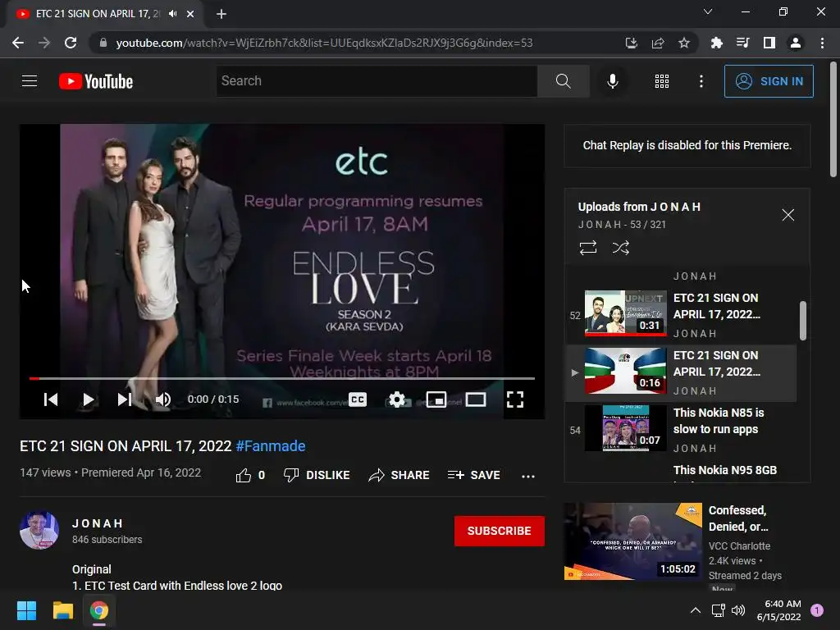Share this video
This screenshot has width=840, height=630.
pos(399,475)
